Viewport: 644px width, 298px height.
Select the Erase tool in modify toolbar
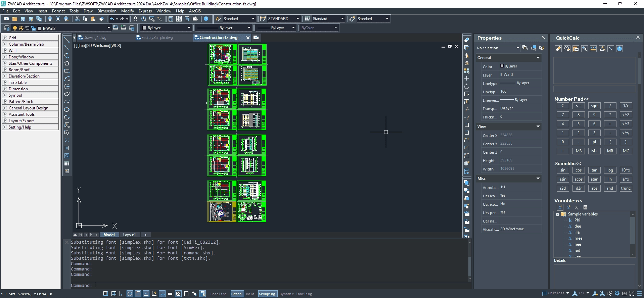[x=467, y=40]
